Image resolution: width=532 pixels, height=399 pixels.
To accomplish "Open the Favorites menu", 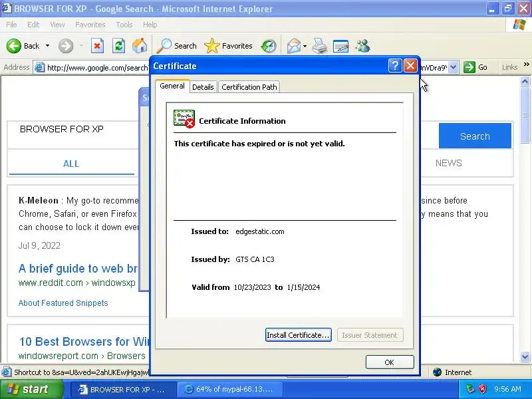I will coord(90,25).
